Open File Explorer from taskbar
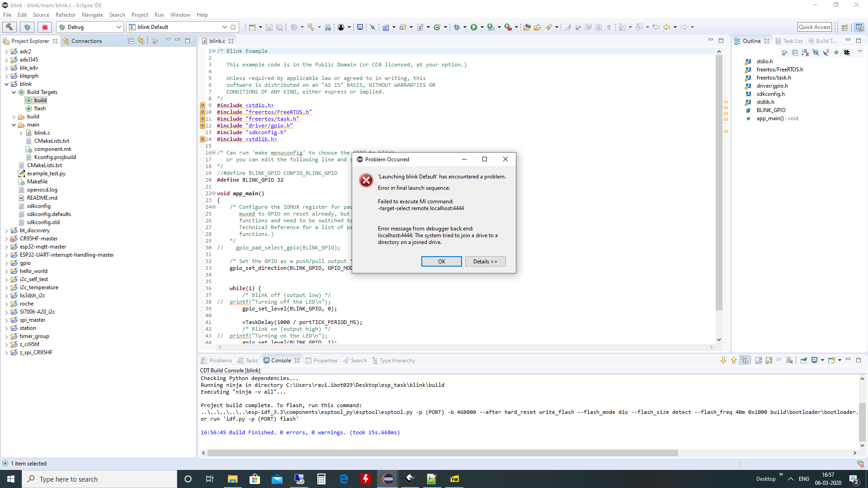Image resolution: width=868 pixels, height=488 pixels. point(232,479)
